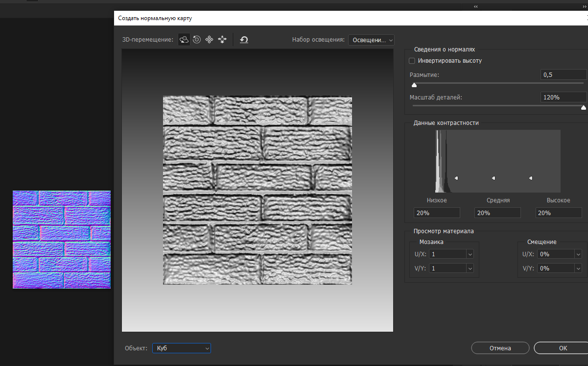Select the 3D slide camera tool

coord(222,40)
